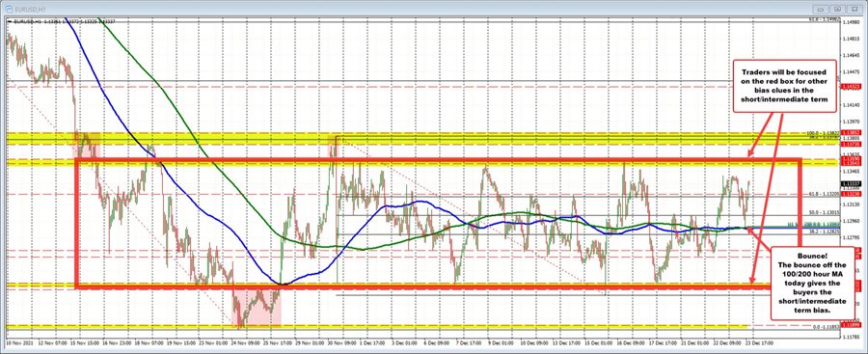Click the 1.14140 price scale value
The height and width of the screenshot is (354, 868).
pos(851,105)
